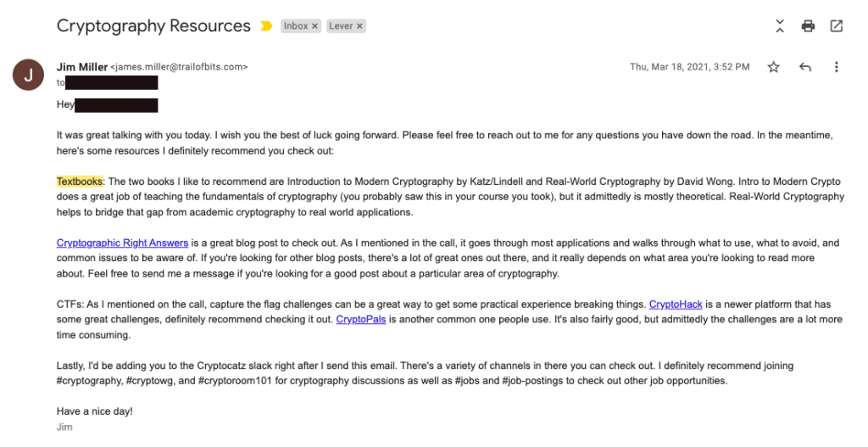The height and width of the screenshot is (447, 868).
Task: Click the sender email address james.miller@trailofbits.com
Action: point(181,67)
